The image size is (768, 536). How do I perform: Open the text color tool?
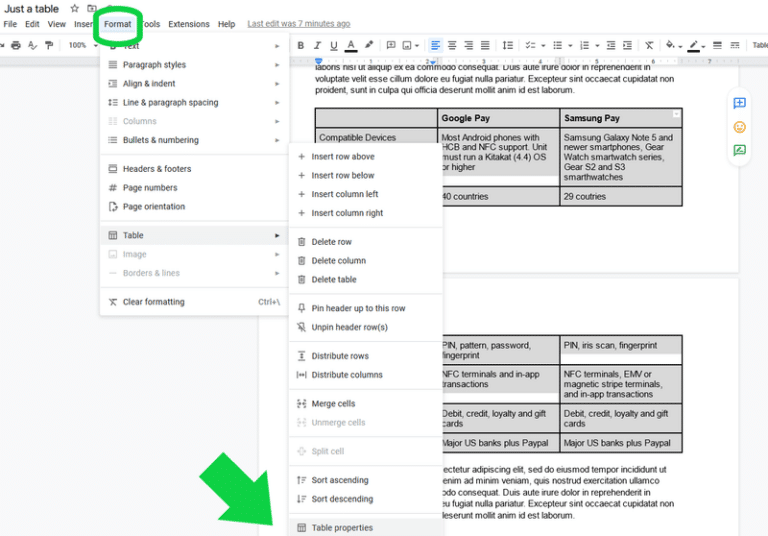coord(351,46)
